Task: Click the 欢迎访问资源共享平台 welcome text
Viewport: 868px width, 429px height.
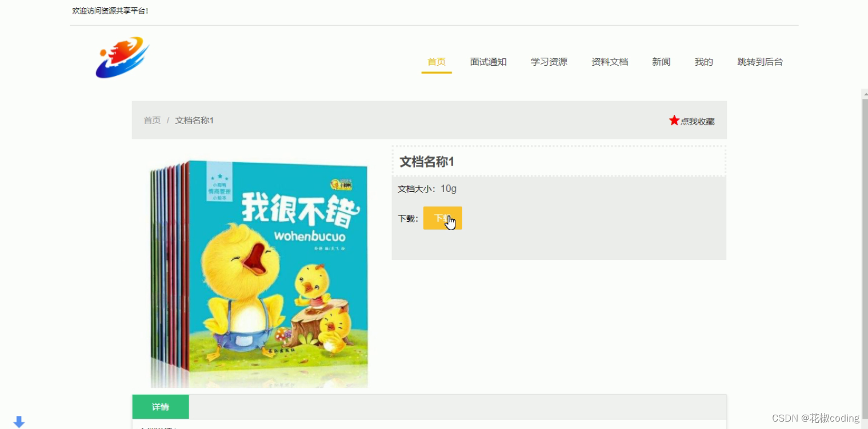Action: 109,10
